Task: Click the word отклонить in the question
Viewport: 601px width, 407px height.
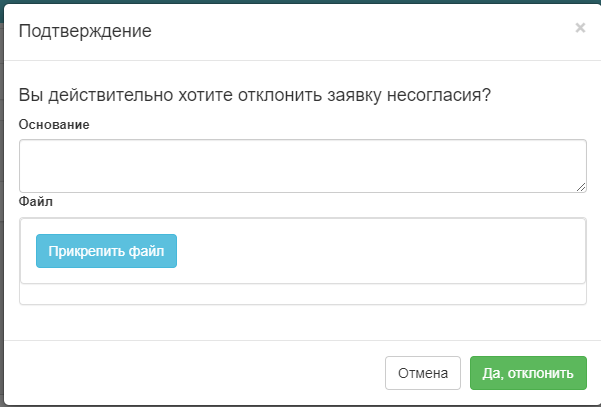Action: point(280,95)
